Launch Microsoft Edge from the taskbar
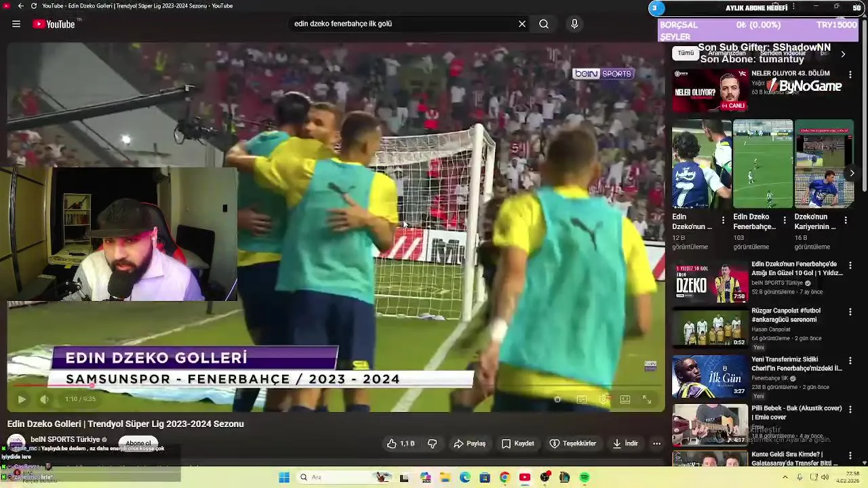Image resolution: width=868 pixels, height=488 pixels. coord(465,477)
